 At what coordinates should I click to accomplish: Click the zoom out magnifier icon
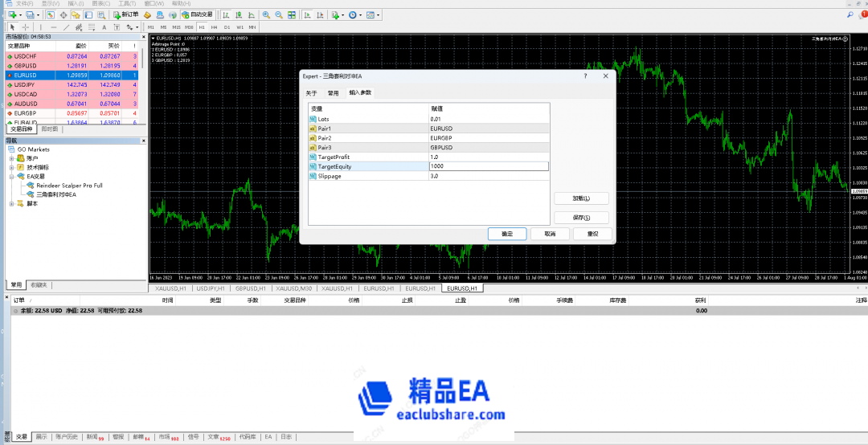tap(279, 14)
